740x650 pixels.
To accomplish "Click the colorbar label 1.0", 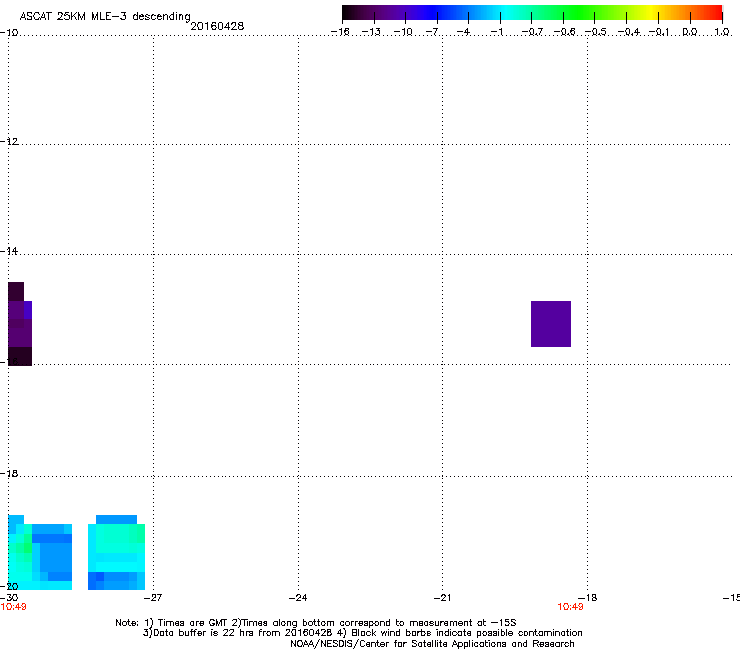I will (x=722, y=32).
